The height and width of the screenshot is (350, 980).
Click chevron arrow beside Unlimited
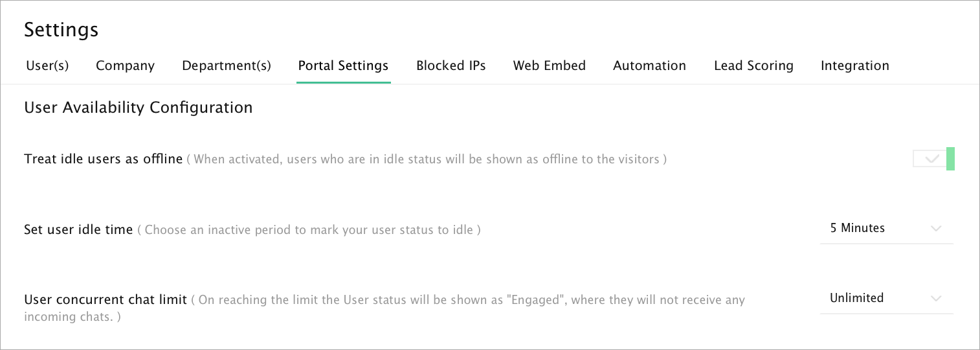[936, 299]
